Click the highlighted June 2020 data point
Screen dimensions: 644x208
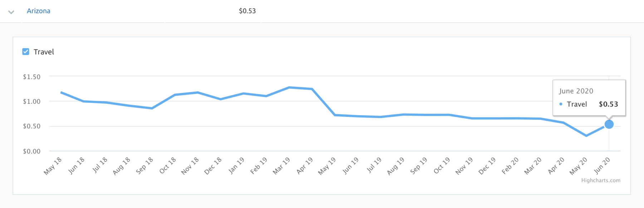click(609, 124)
